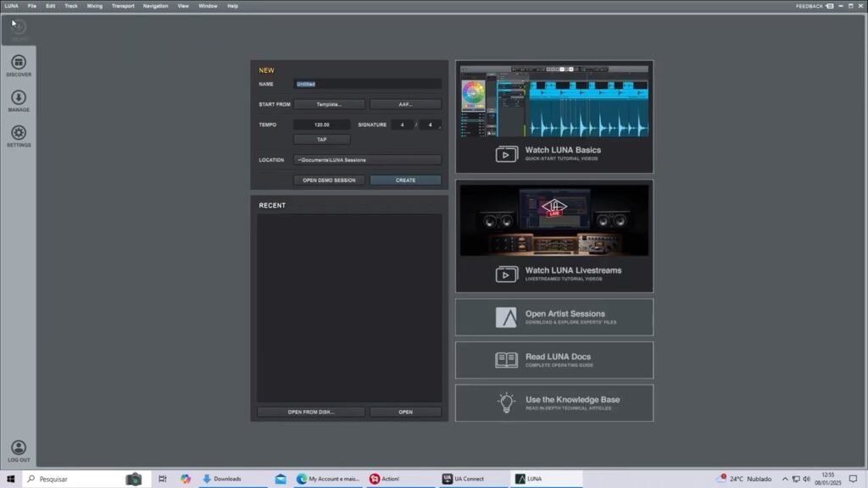Click the weather widget 24°C Nublado
The image size is (868, 488).
pos(744,479)
